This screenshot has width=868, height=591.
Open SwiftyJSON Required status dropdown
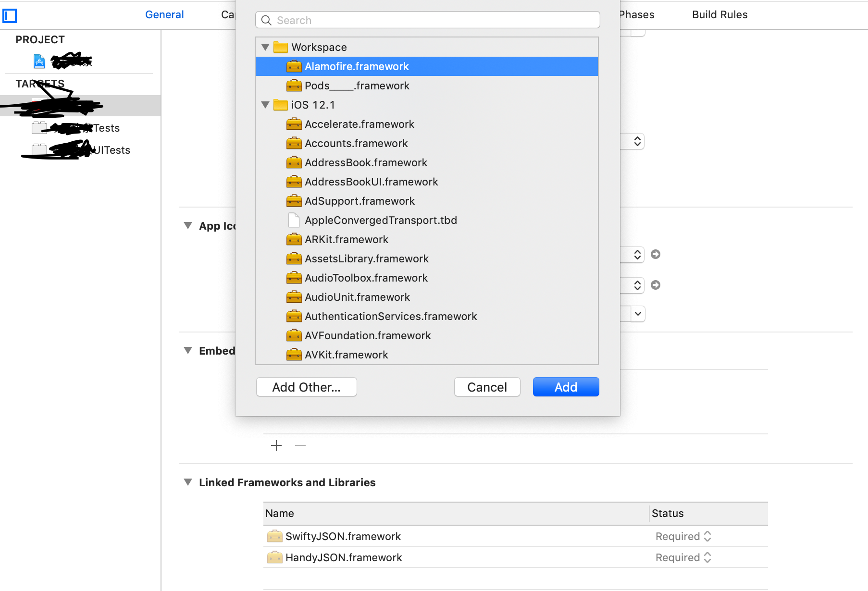(683, 536)
